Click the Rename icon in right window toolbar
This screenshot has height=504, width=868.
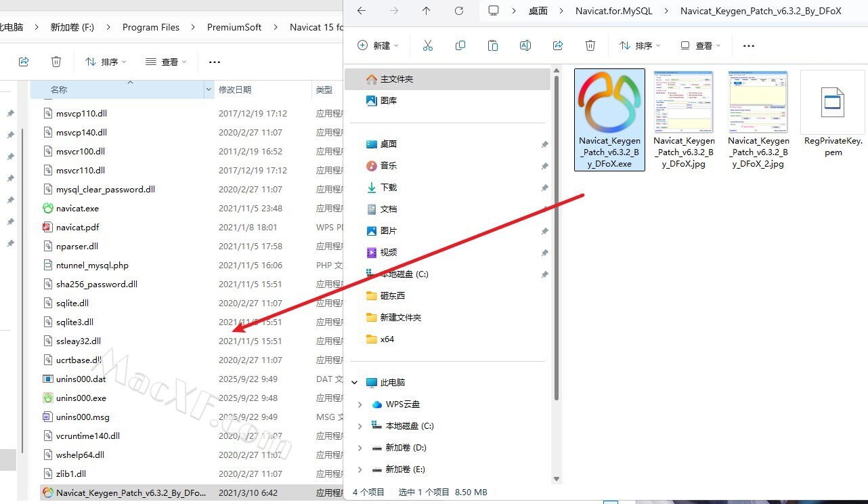[525, 45]
